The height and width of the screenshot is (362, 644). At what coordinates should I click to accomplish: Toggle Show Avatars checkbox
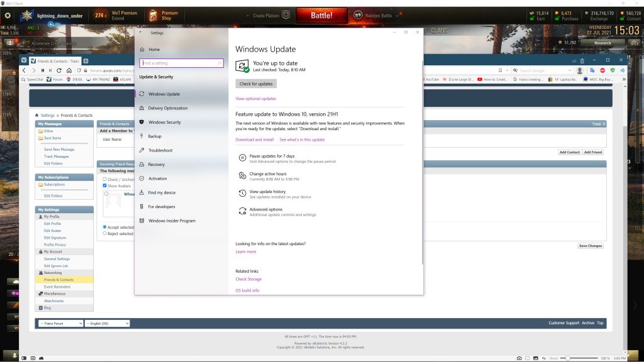[105, 185]
